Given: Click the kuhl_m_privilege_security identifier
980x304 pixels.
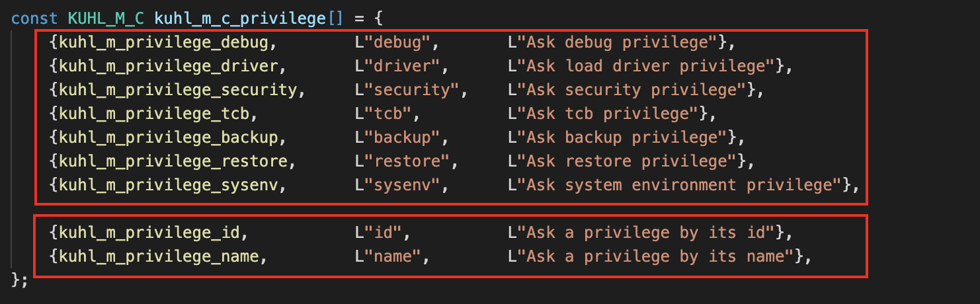Looking at the screenshot, I should (177, 90).
